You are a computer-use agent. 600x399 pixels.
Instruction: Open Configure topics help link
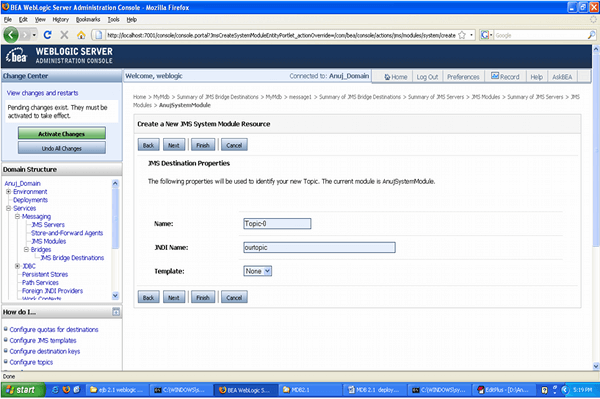coord(31,362)
